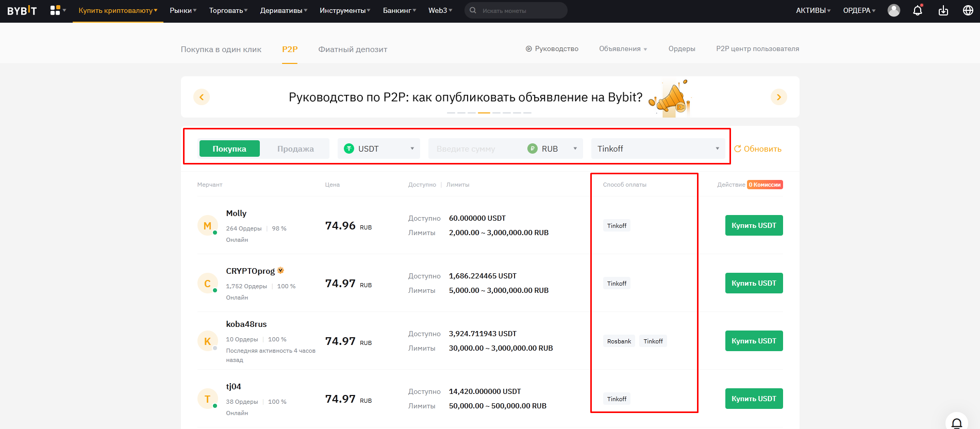980x429 pixels.
Task: Open the RUB currency dropdown
Action: click(554, 148)
